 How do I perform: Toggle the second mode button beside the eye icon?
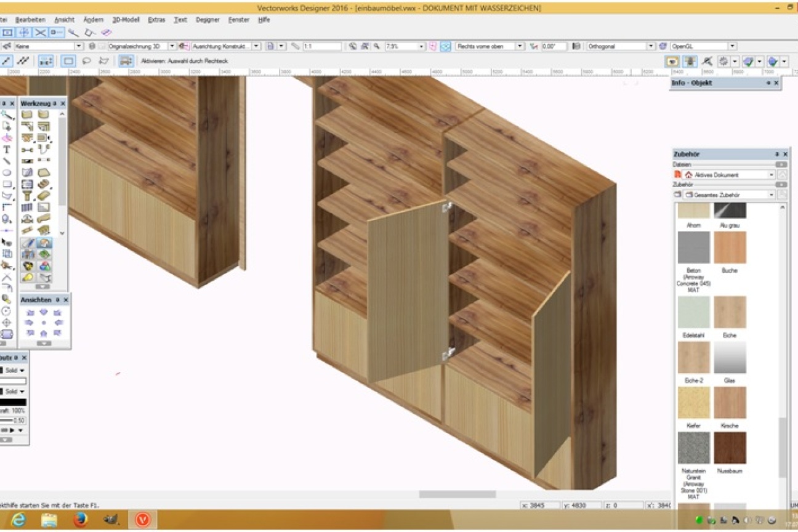pos(690,62)
